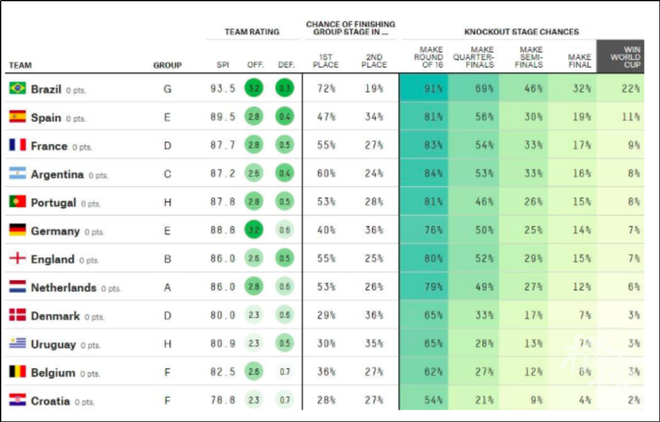
Task: Click the England flag icon
Action: 18,258
